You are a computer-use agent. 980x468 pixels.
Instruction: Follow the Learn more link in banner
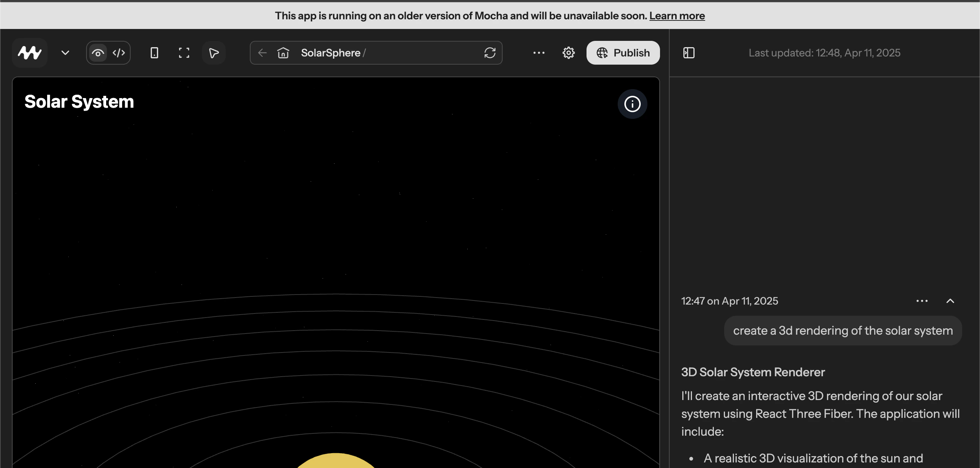pyautogui.click(x=677, y=16)
